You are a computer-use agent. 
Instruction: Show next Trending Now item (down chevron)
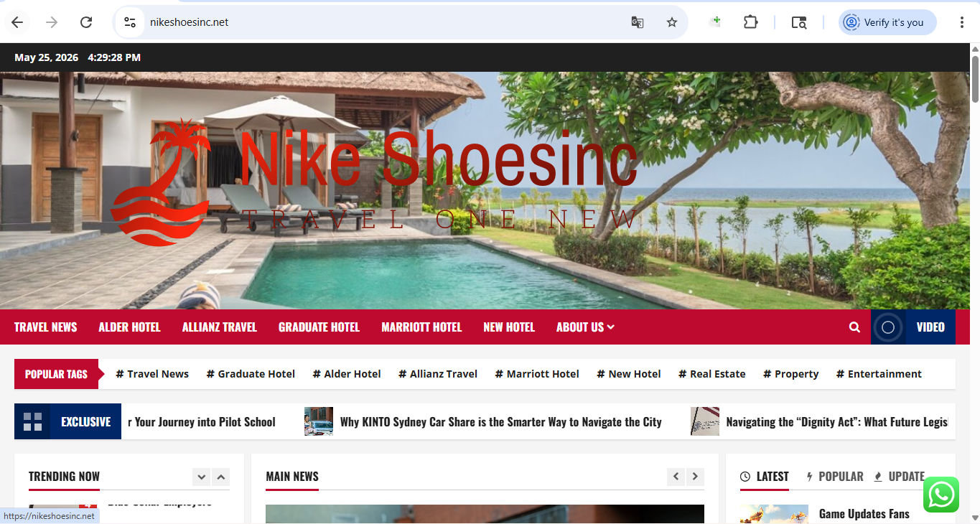pyautogui.click(x=202, y=477)
